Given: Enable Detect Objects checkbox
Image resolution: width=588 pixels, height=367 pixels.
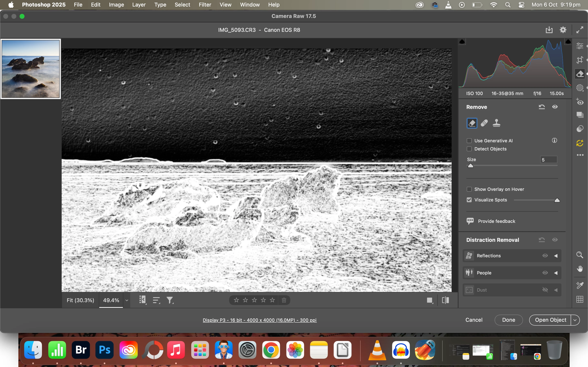Looking at the screenshot, I should (x=469, y=149).
